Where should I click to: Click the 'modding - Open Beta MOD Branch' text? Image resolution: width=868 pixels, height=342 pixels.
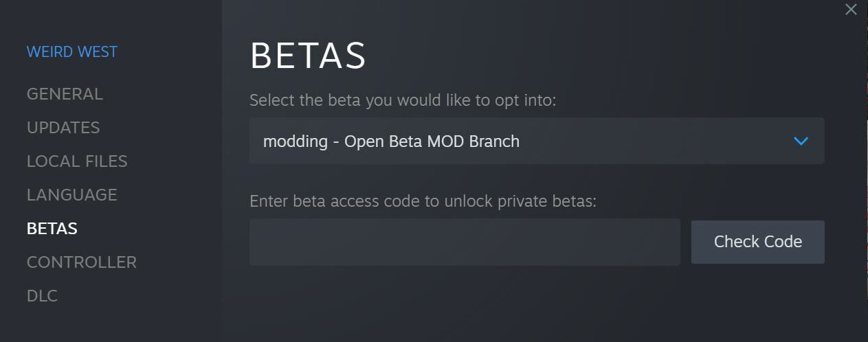point(391,141)
